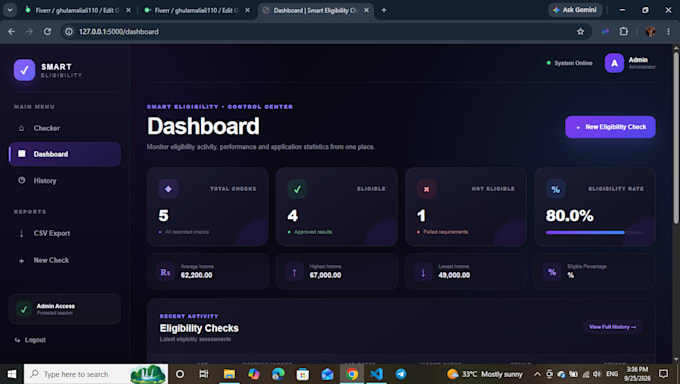Click the CSV Export download arrow icon
Viewport: 680px width, 384px height.
tap(21, 233)
